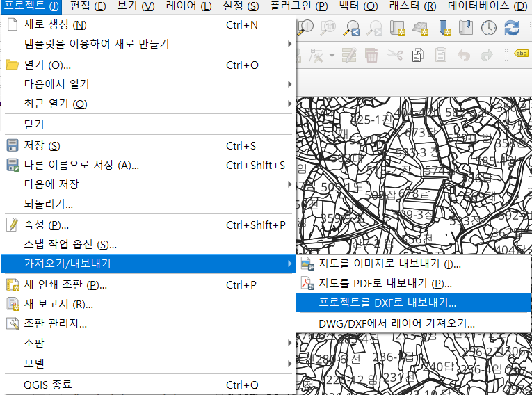Image resolution: width=532 pixels, height=395 pixels.
Task: Select 새로 생성 (N) menu entry
Action: (x=149, y=25)
